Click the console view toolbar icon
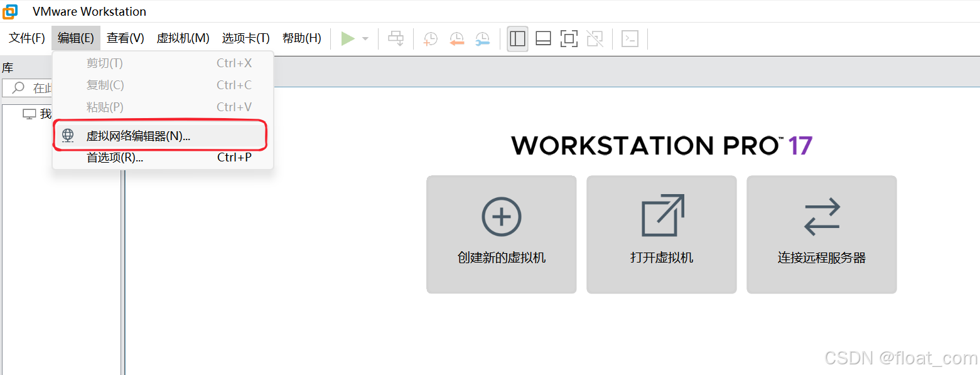 pos(630,39)
